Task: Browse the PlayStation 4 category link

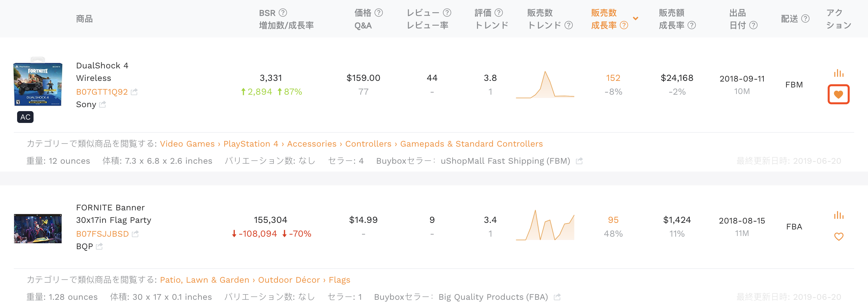Action: [251, 144]
